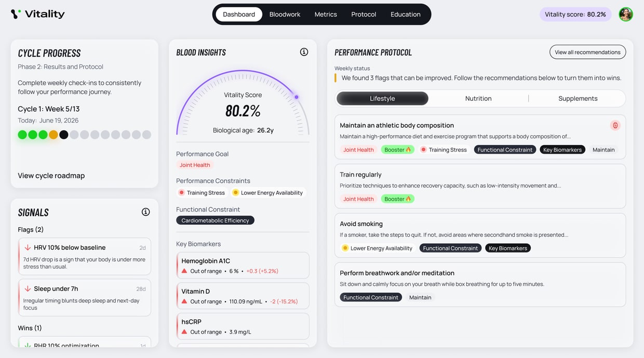Expand the Sleep under 7h flag
This screenshot has height=358, width=644.
point(84,298)
